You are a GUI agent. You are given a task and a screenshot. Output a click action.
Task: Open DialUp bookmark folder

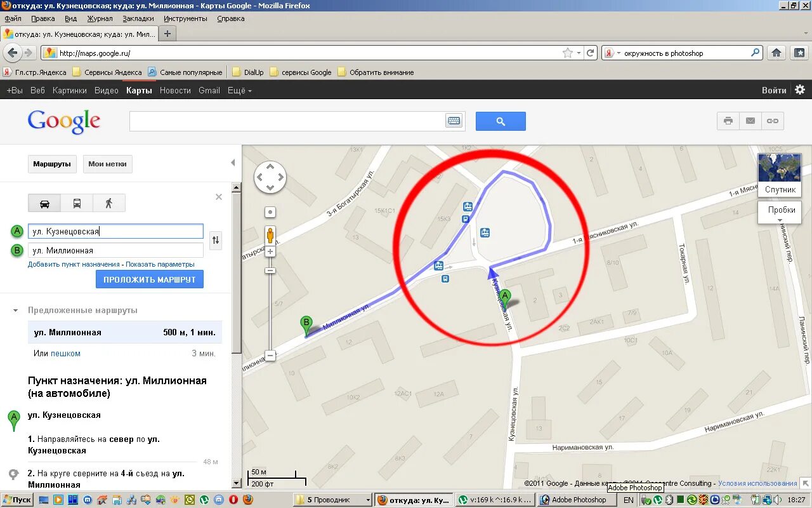pyautogui.click(x=248, y=72)
